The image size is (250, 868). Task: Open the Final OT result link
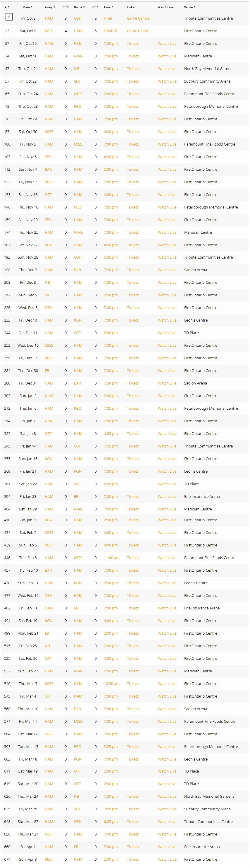point(111,31)
